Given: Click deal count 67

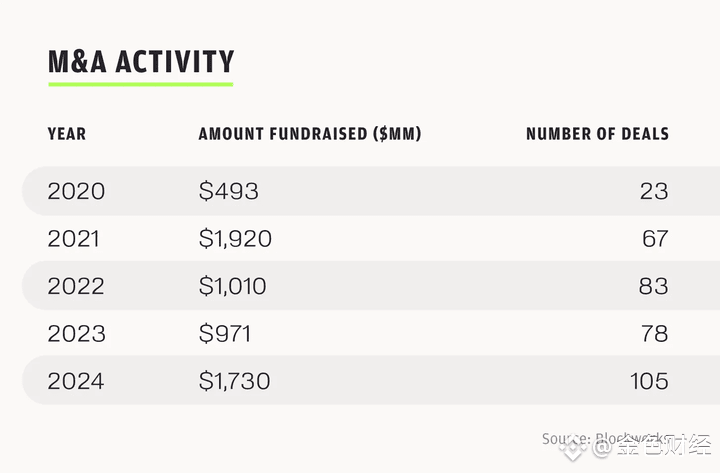Looking at the screenshot, I should [x=655, y=239].
